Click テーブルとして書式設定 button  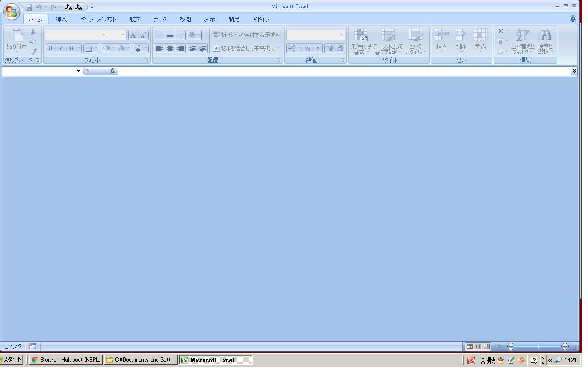(x=388, y=41)
